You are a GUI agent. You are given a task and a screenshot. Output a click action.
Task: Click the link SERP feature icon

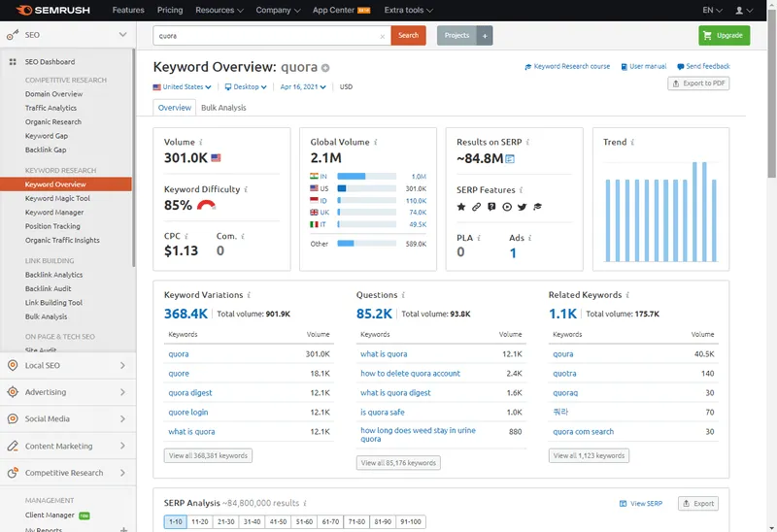pos(476,207)
